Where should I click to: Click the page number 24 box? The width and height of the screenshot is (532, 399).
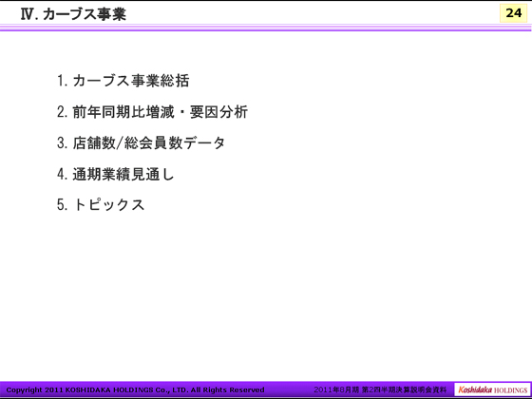click(513, 13)
